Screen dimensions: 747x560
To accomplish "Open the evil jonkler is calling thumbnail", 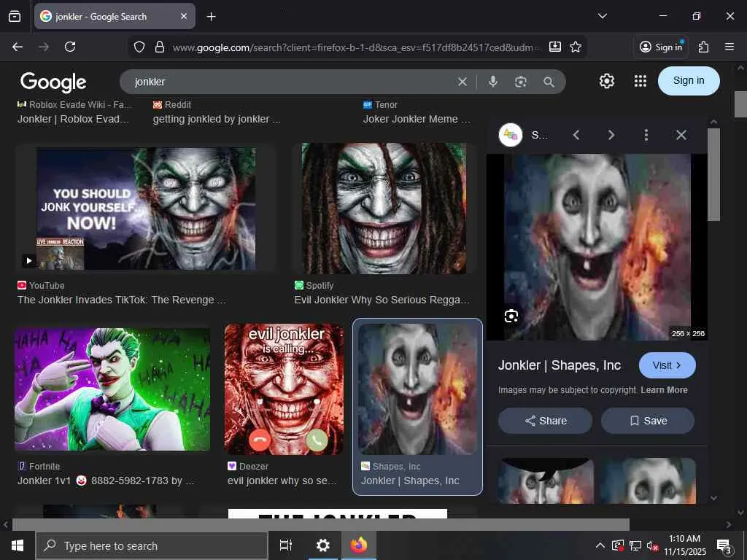I will [x=284, y=389].
